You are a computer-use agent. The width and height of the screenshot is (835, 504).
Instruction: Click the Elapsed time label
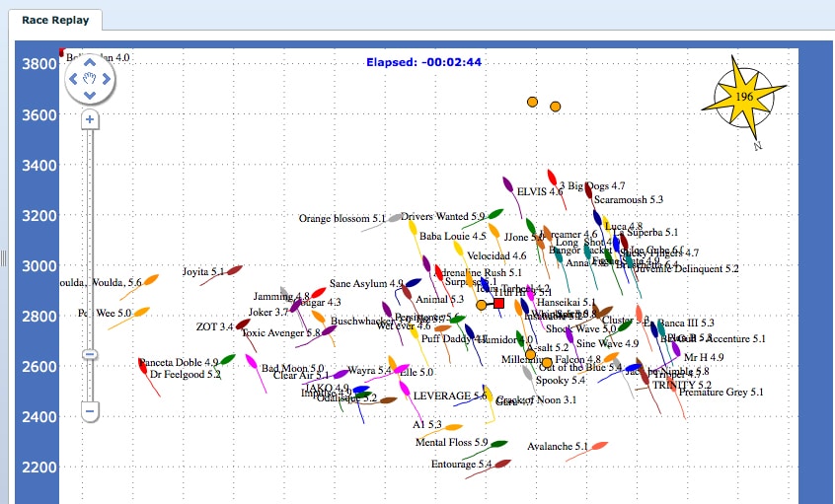click(x=423, y=62)
